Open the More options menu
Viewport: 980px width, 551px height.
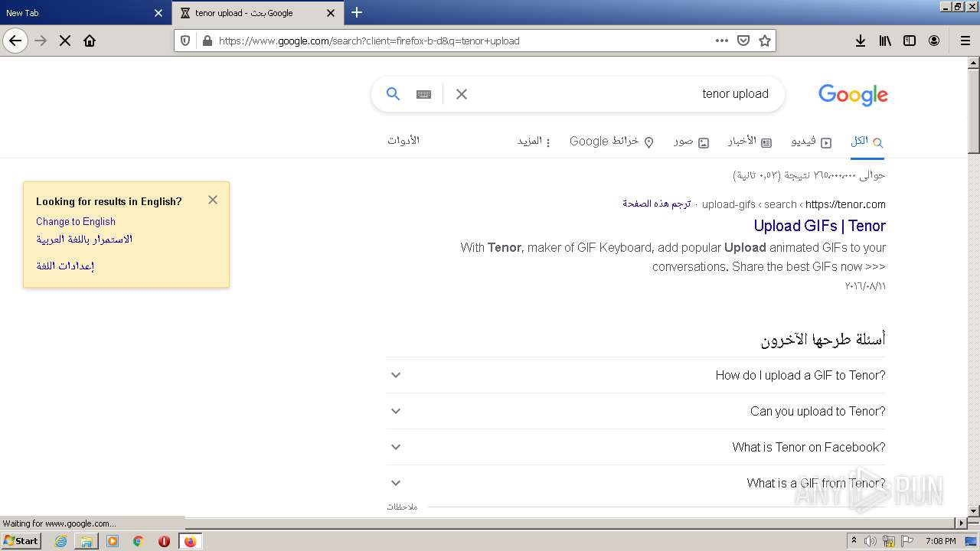tap(534, 142)
